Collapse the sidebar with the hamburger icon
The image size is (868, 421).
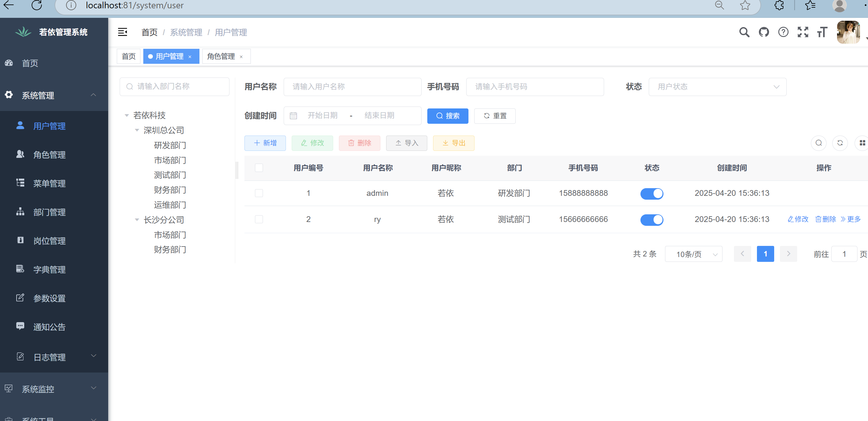(x=122, y=32)
